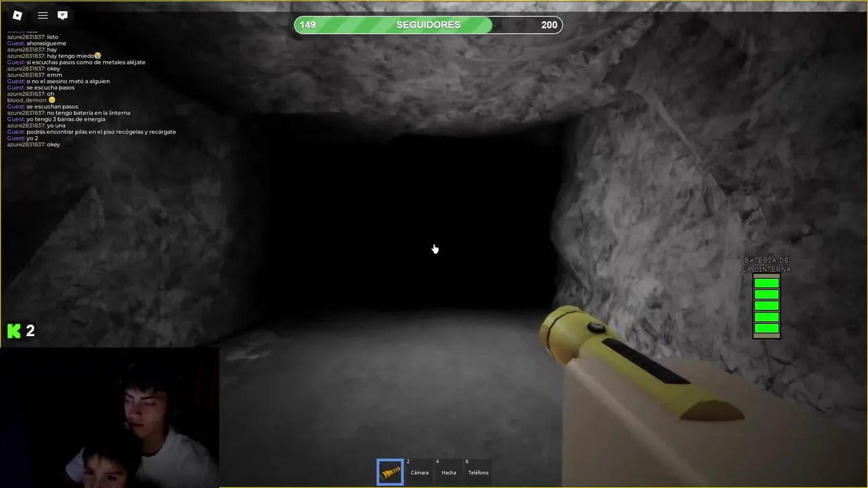
Task: Click chat message 'Guest: yo 2'
Action: (x=22, y=138)
